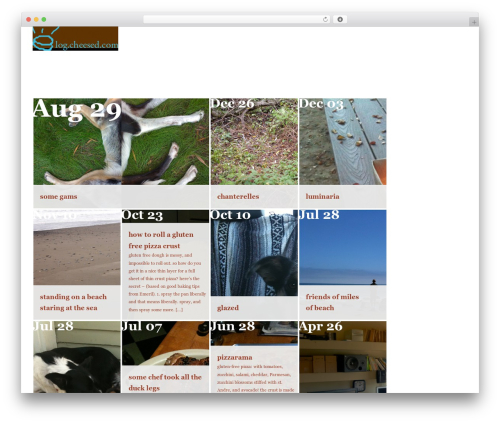Open 'some chef took all the duck legs'
The width and height of the screenshot is (500, 423).
click(165, 382)
